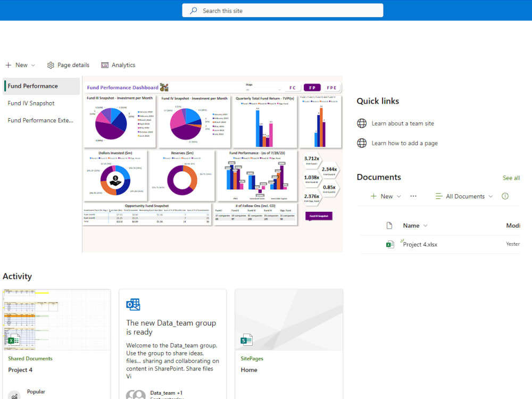The image size is (532, 399).
Task: Click the SharePoint SitePages icon on the Home card
Action: click(246, 339)
